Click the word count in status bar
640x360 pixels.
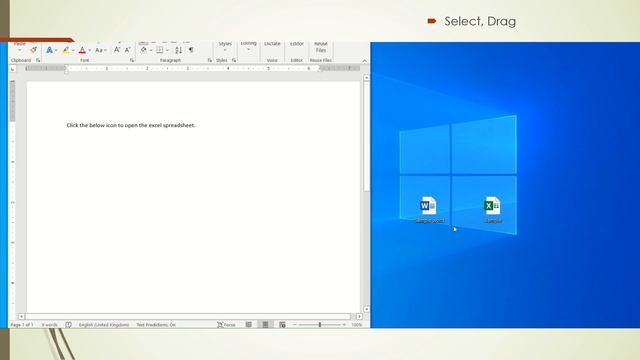49,325
